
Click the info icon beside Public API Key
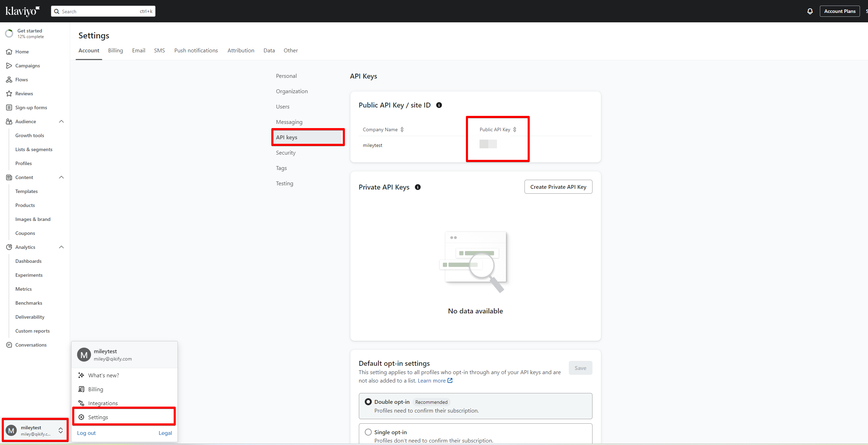[x=439, y=105]
